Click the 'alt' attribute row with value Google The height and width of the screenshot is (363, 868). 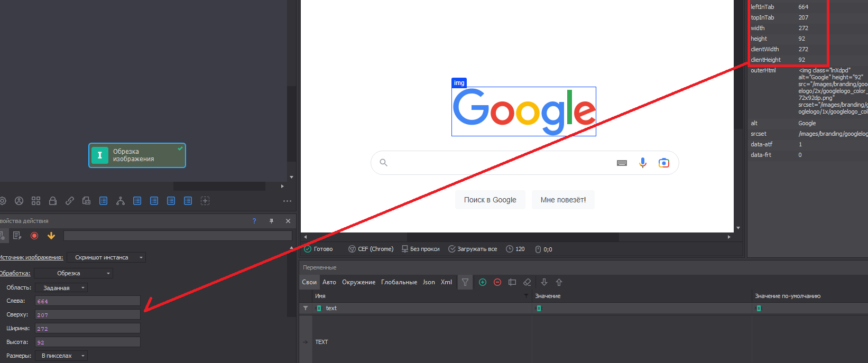(x=808, y=123)
